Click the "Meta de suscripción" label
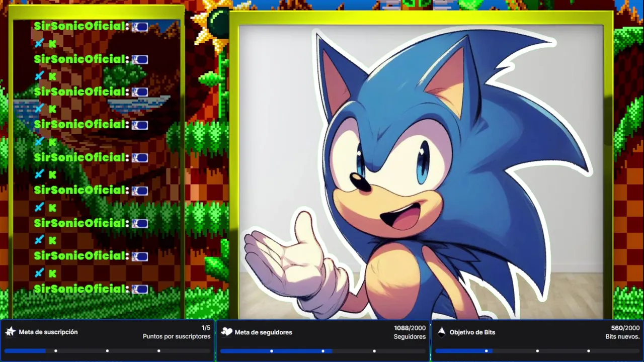644x362 pixels. [x=48, y=332]
